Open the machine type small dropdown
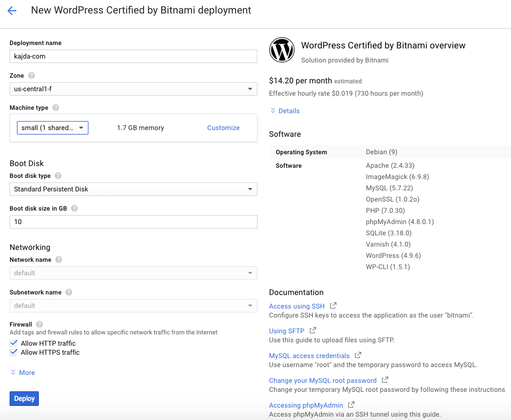 tap(52, 128)
